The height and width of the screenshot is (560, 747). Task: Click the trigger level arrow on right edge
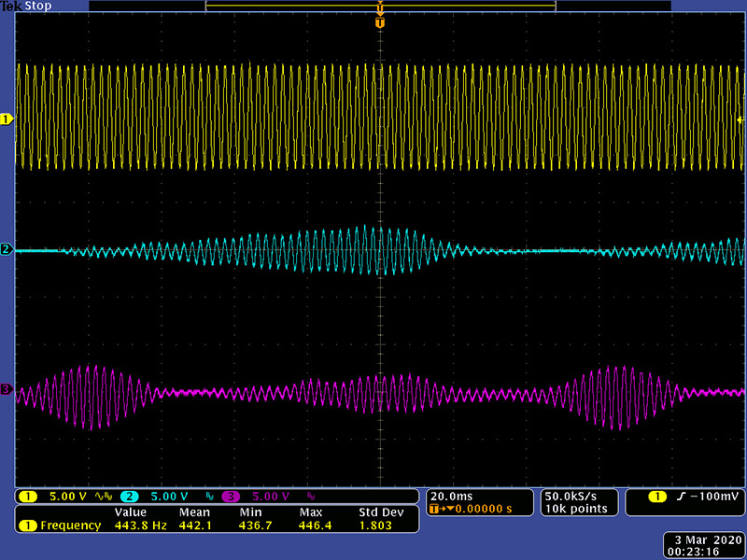click(740, 120)
